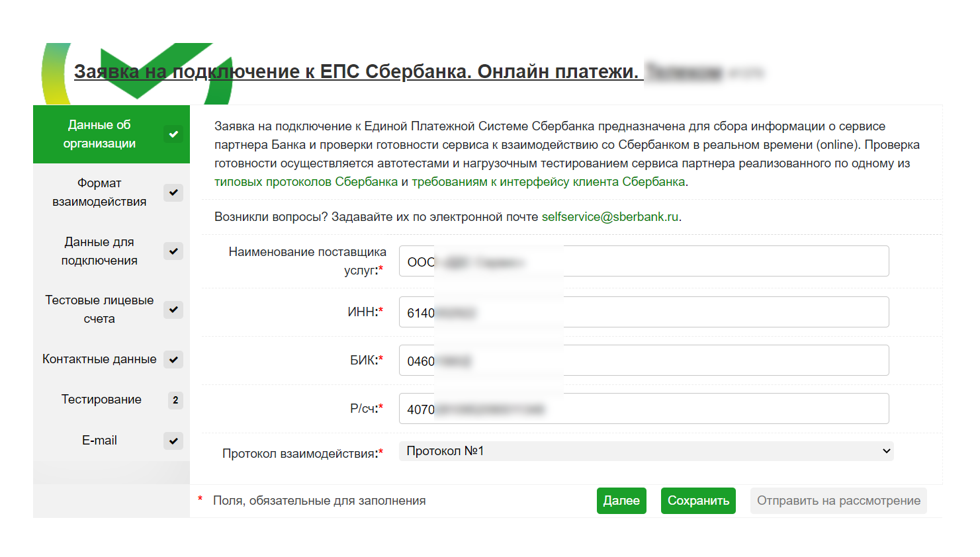Click checkmark badge for Данные для подключения

click(173, 251)
